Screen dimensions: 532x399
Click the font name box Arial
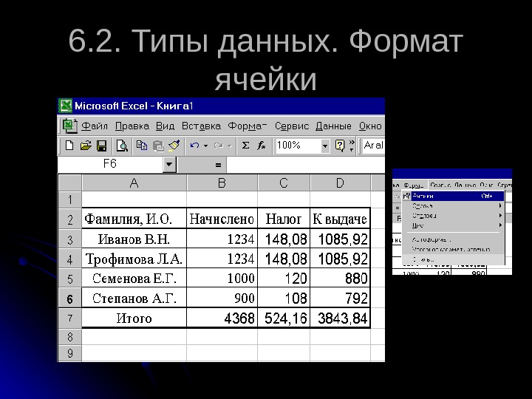click(x=374, y=146)
